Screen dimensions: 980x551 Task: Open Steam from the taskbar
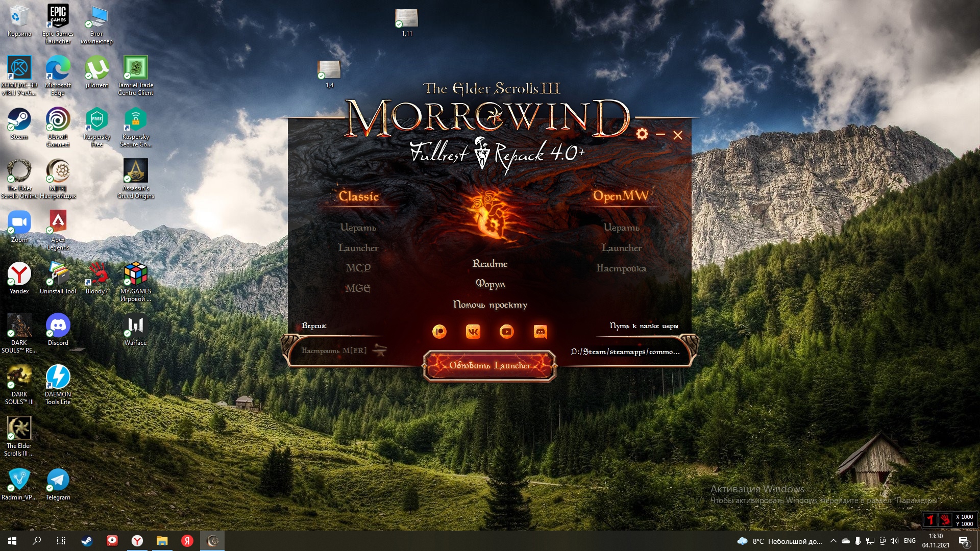pos(87,541)
